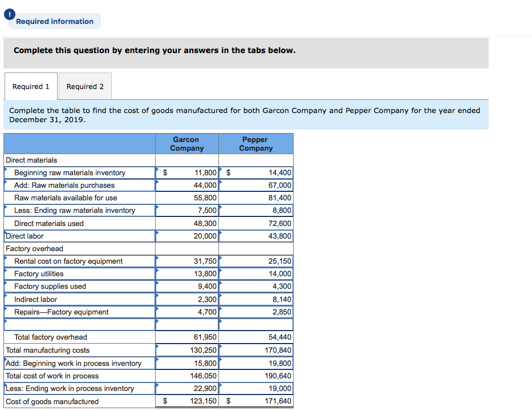Click Pepper total factory overhead 54,440
Viewport: 532px width, 411px height.
pos(256,337)
